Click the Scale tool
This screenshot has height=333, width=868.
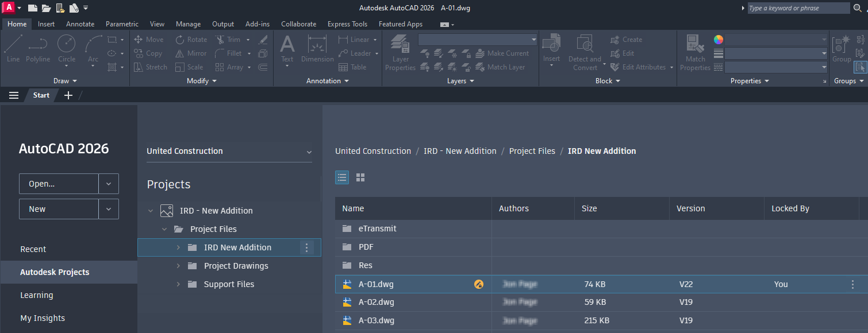(189, 67)
